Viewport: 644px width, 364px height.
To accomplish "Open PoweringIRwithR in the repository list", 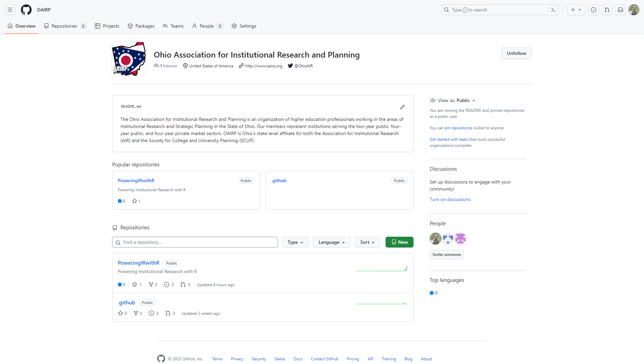I will pyautogui.click(x=139, y=263).
